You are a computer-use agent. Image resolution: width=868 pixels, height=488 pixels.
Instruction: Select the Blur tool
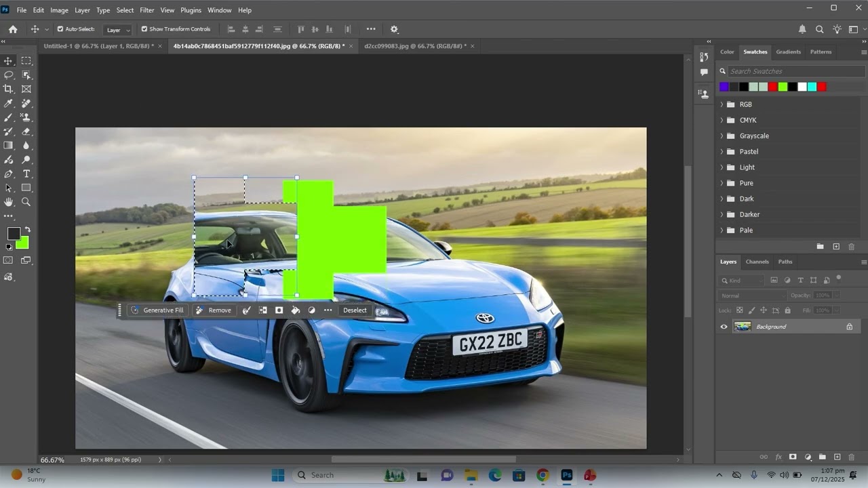pos(26,145)
